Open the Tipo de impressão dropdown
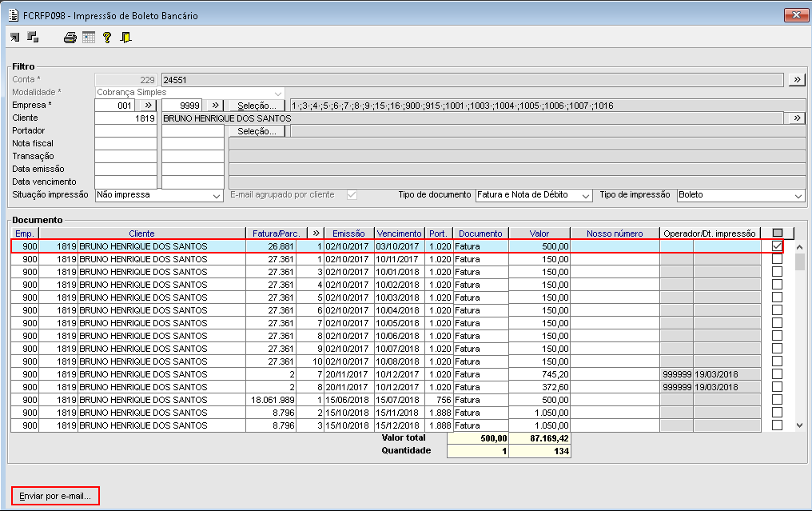Image resolution: width=812 pixels, height=511 pixels. click(x=798, y=195)
